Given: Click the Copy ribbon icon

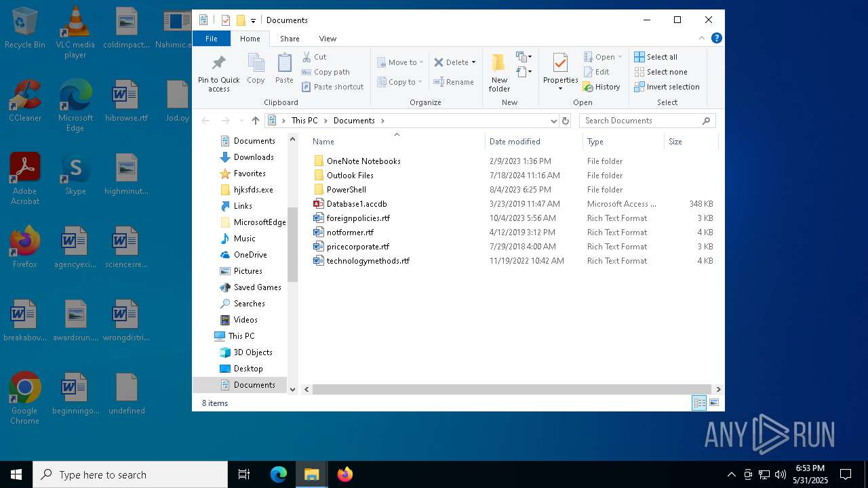Looking at the screenshot, I should pos(256,69).
